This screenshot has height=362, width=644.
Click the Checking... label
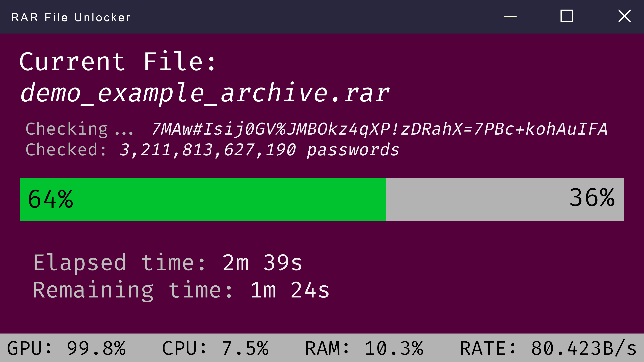(x=79, y=129)
